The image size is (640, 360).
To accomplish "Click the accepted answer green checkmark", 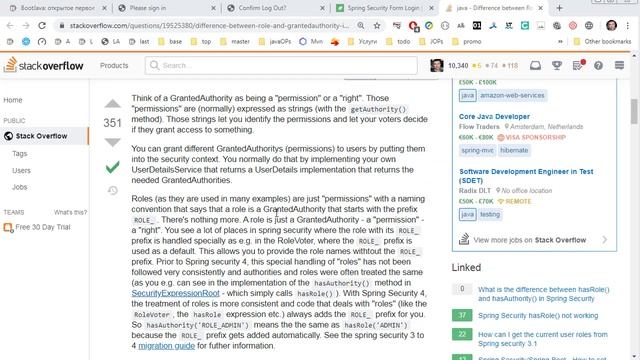I will (x=112, y=167).
